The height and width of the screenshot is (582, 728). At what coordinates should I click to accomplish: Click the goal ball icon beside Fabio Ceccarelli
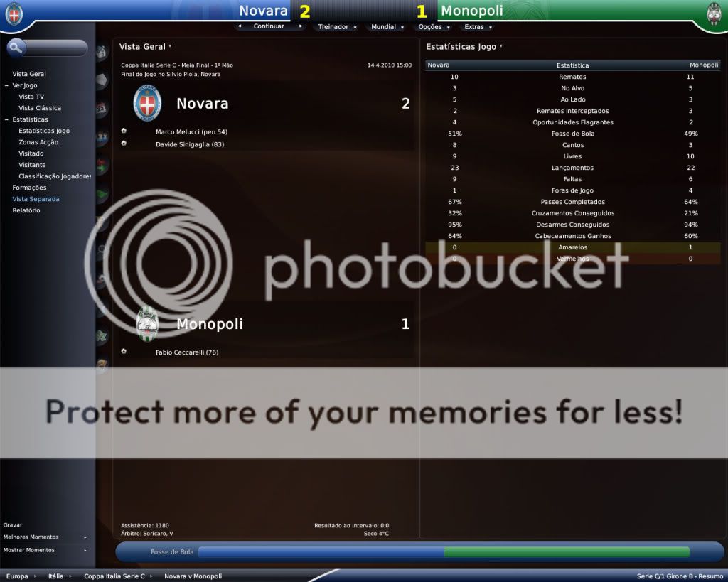[124, 351]
